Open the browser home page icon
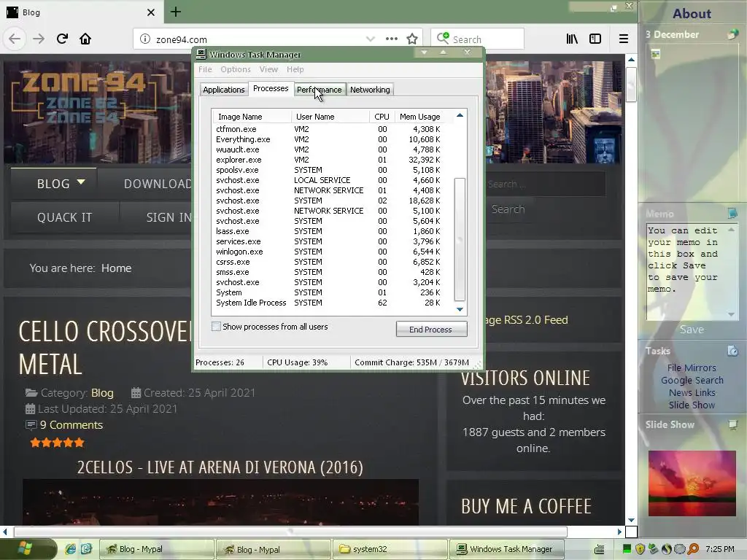747x560 pixels. (85, 39)
